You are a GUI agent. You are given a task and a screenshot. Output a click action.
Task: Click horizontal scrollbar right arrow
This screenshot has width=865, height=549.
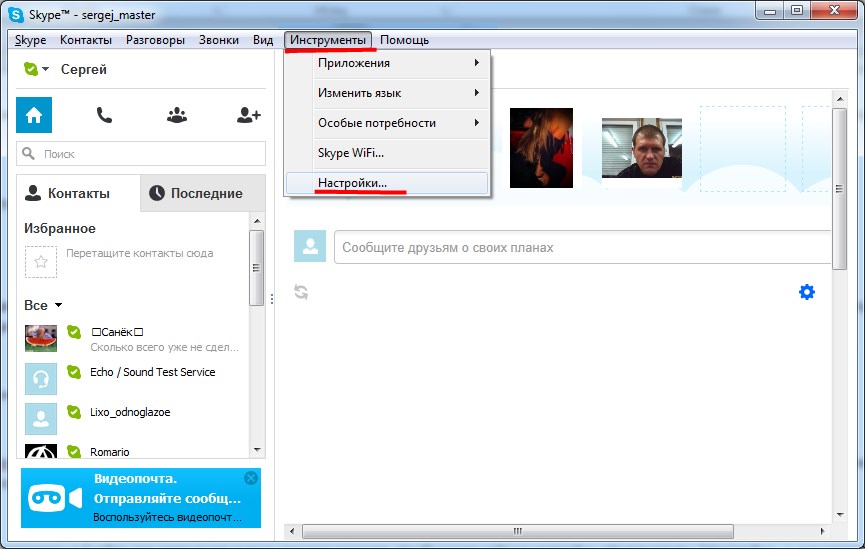click(x=823, y=531)
